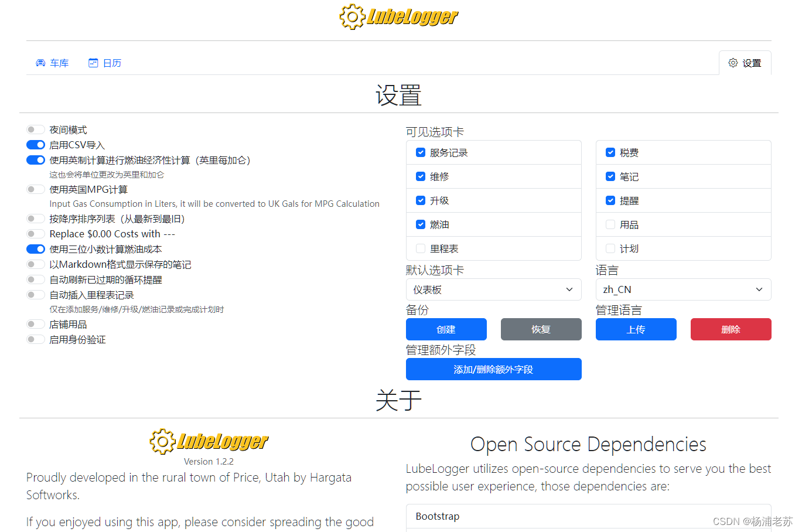Click the 管理语言 section label
The height and width of the screenshot is (532, 802).
tap(619, 310)
